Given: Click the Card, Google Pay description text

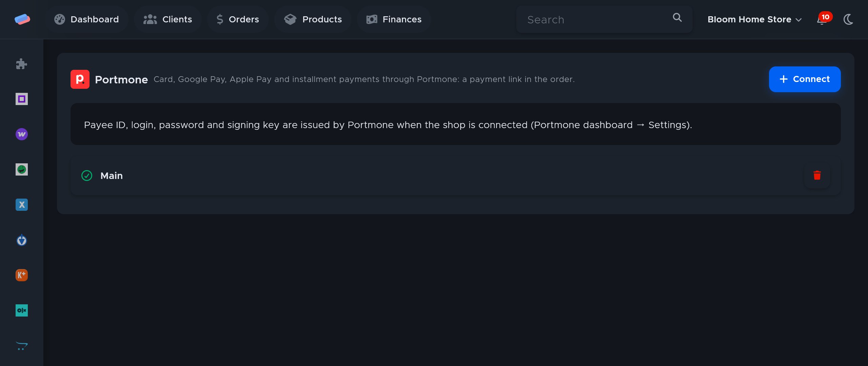Looking at the screenshot, I should [364, 79].
